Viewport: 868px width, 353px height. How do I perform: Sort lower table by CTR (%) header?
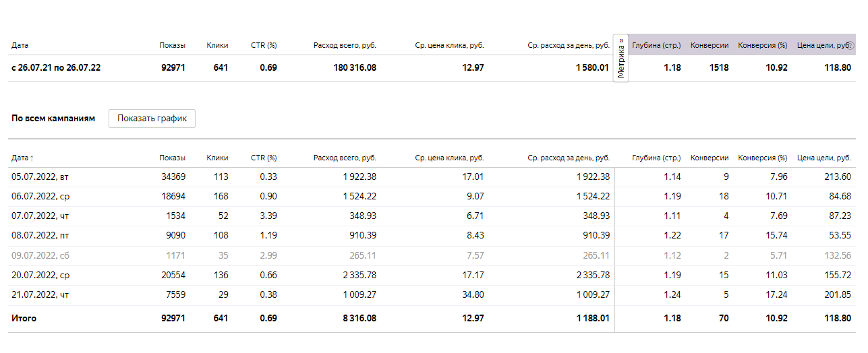[x=264, y=158]
